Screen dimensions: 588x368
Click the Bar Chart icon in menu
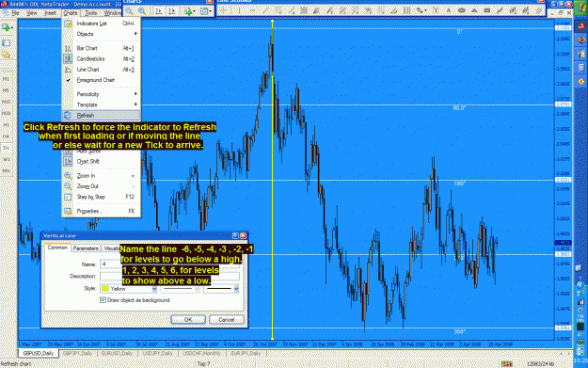[x=68, y=48]
